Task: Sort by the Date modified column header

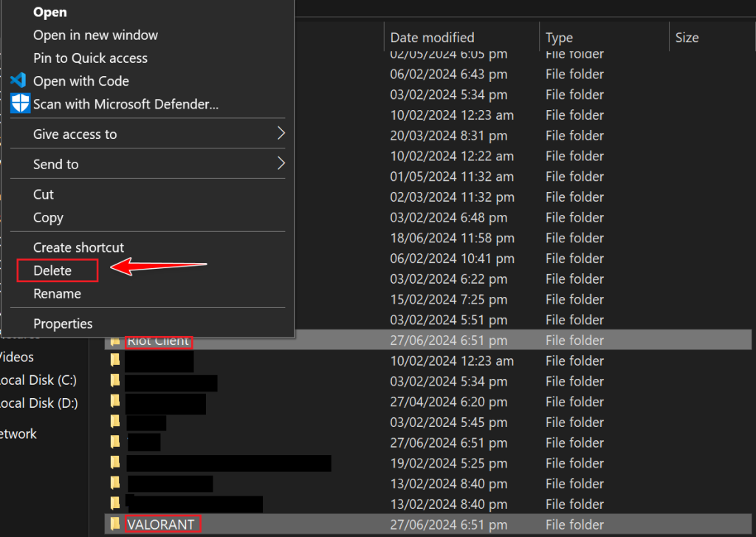Action: tap(432, 38)
